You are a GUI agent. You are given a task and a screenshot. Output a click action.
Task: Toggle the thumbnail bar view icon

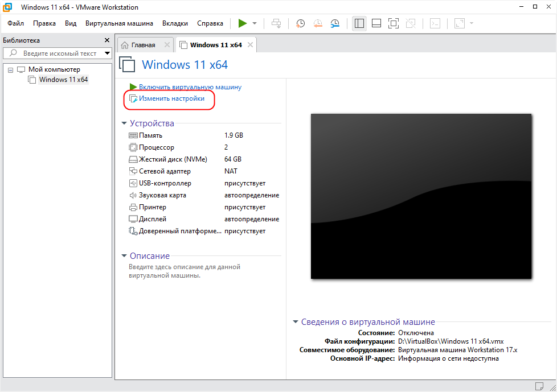click(376, 23)
